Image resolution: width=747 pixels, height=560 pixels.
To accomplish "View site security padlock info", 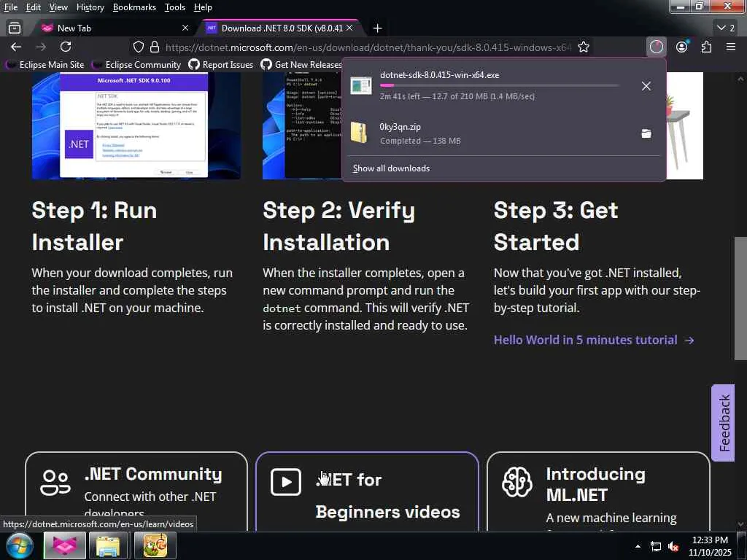I will coord(155,47).
